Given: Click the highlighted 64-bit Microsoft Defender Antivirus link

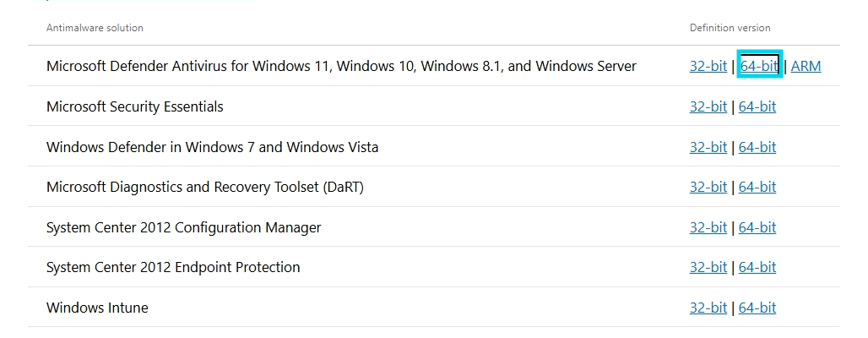Looking at the screenshot, I should [x=759, y=66].
